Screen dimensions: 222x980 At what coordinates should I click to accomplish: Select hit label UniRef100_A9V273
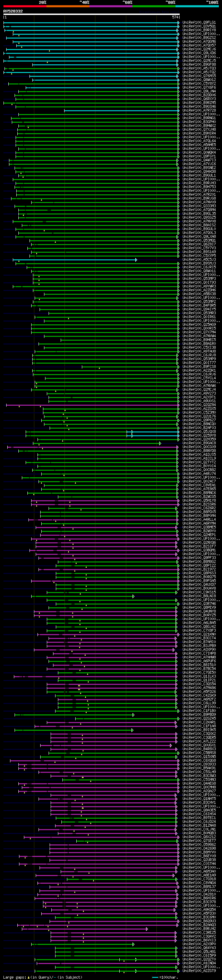point(199,394)
